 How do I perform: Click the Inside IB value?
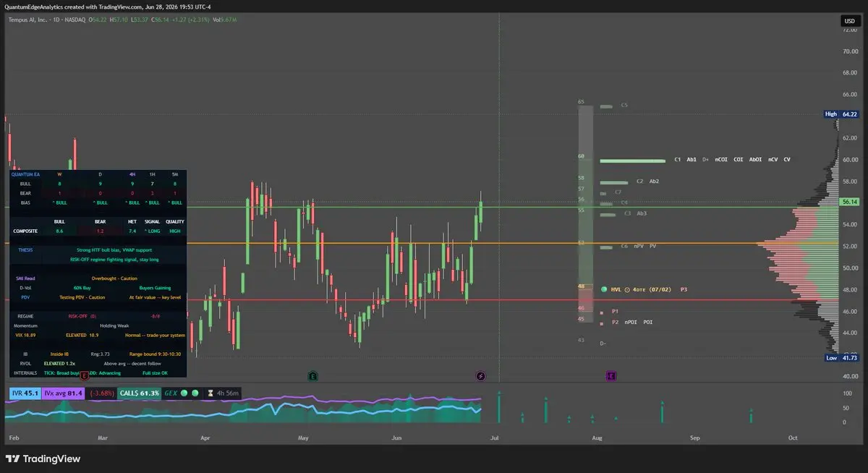59,354
